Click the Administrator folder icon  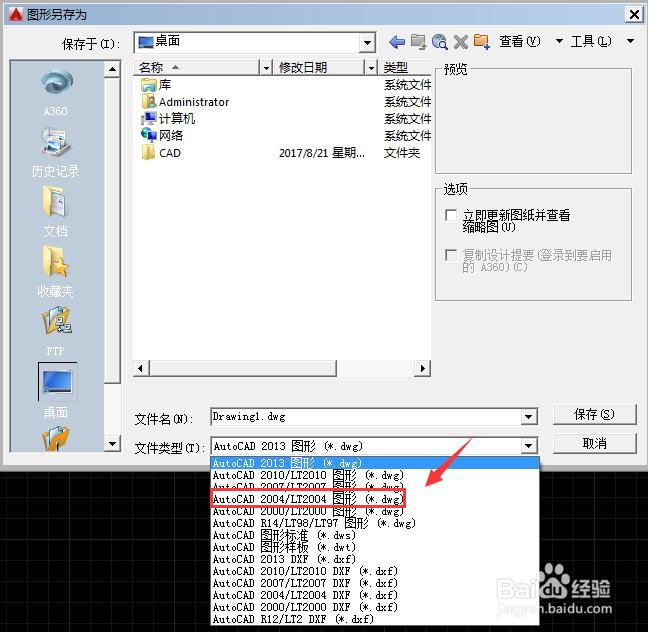click(x=148, y=102)
